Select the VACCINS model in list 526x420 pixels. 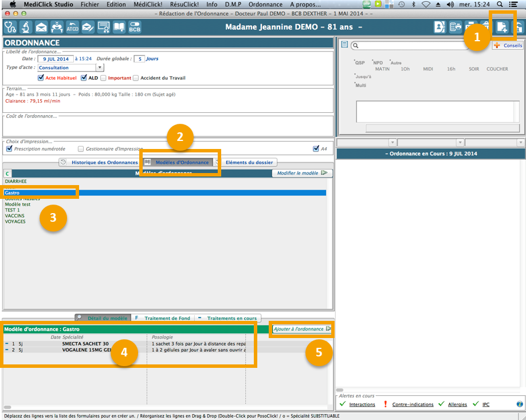tap(15, 216)
